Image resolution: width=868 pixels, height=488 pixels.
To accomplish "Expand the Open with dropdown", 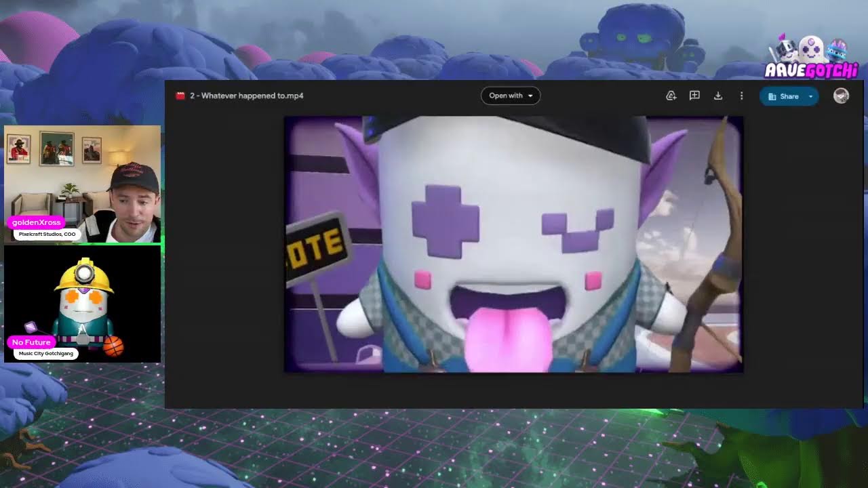I will 511,96.
